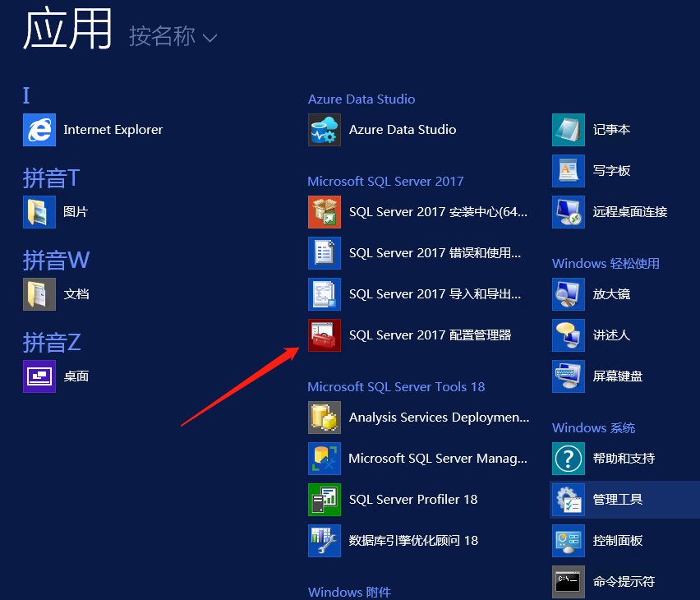700x600 pixels.
Task: Click the 拼音T section header
Action: pos(51,178)
